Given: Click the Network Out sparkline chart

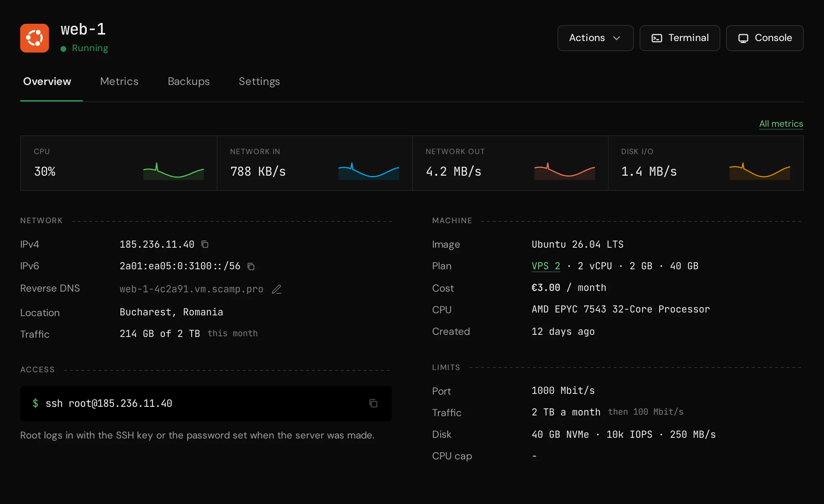Looking at the screenshot, I should point(565,171).
